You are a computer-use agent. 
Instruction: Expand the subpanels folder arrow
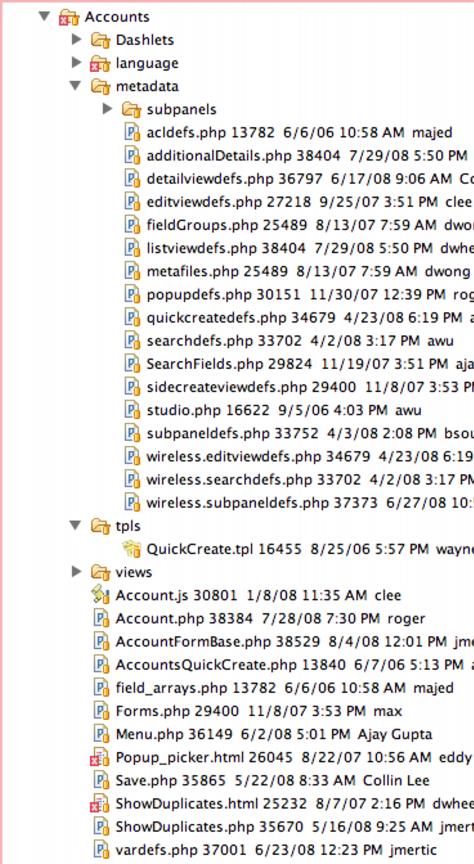click(107, 109)
